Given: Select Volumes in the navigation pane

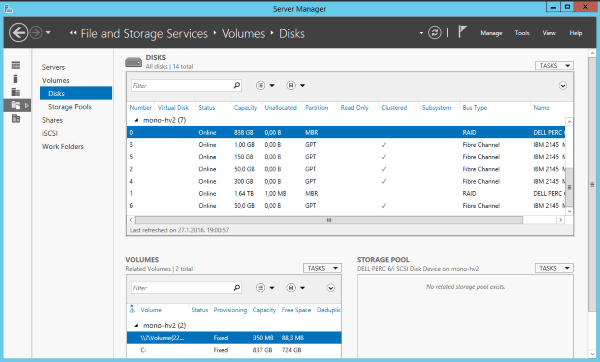Looking at the screenshot, I should click(55, 80).
